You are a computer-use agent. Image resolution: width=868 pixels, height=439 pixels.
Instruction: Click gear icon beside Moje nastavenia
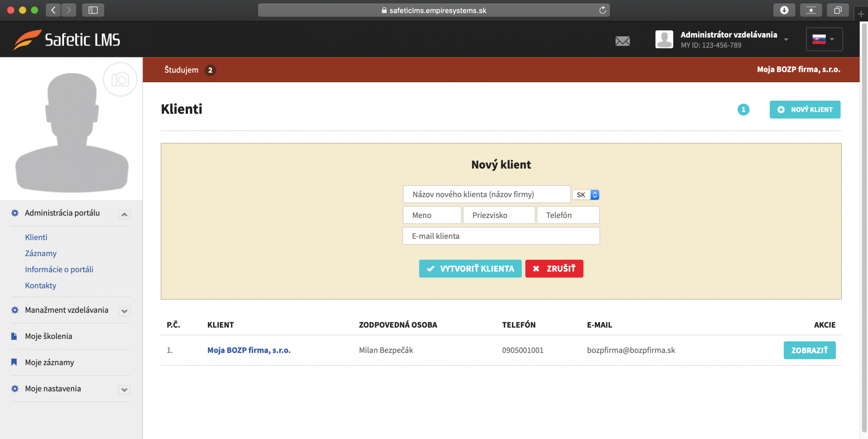click(15, 388)
